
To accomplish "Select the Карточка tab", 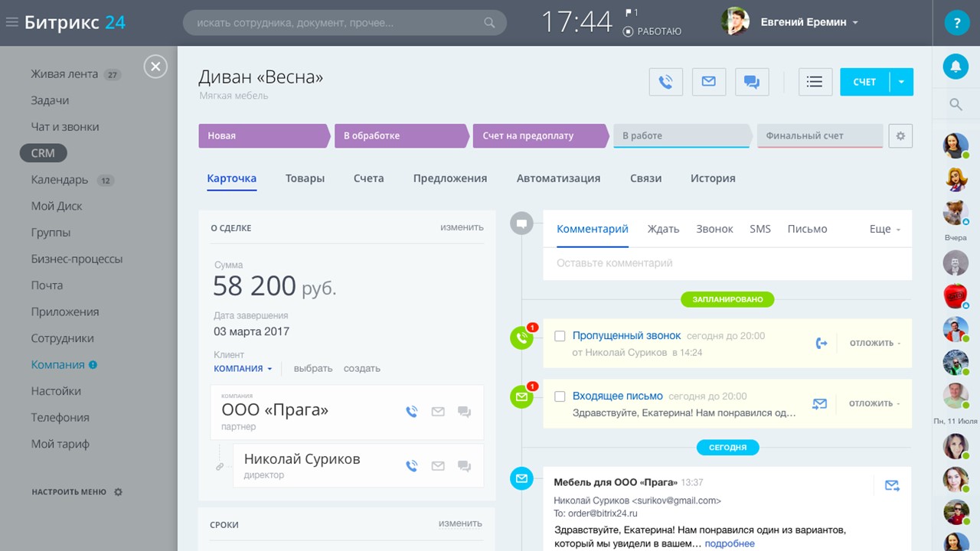I will click(x=231, y=178).
